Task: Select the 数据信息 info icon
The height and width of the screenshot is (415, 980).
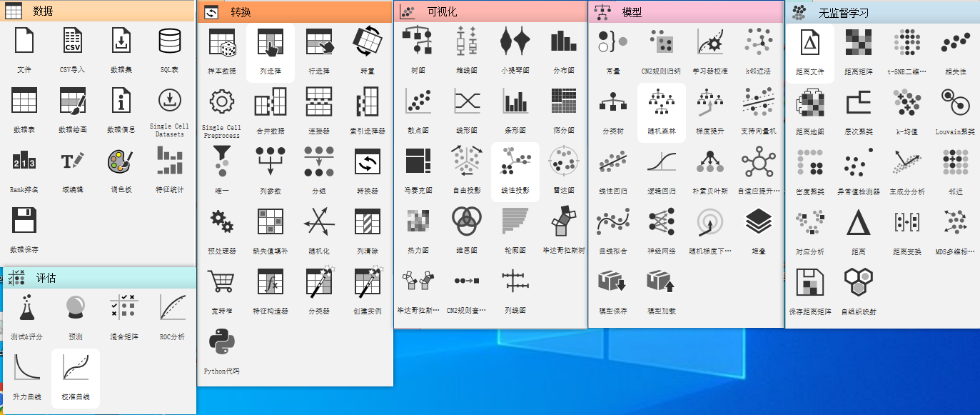Action: coord(121,101)
